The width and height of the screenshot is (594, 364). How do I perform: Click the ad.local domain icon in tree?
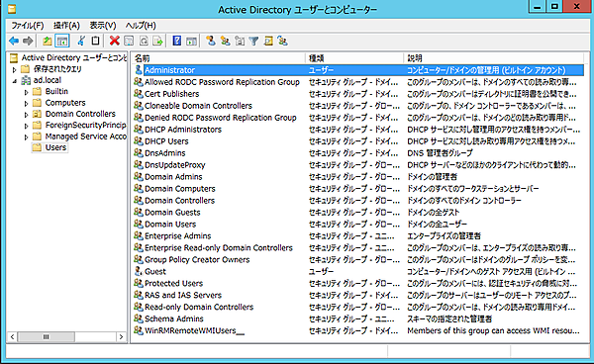point(26,80)
